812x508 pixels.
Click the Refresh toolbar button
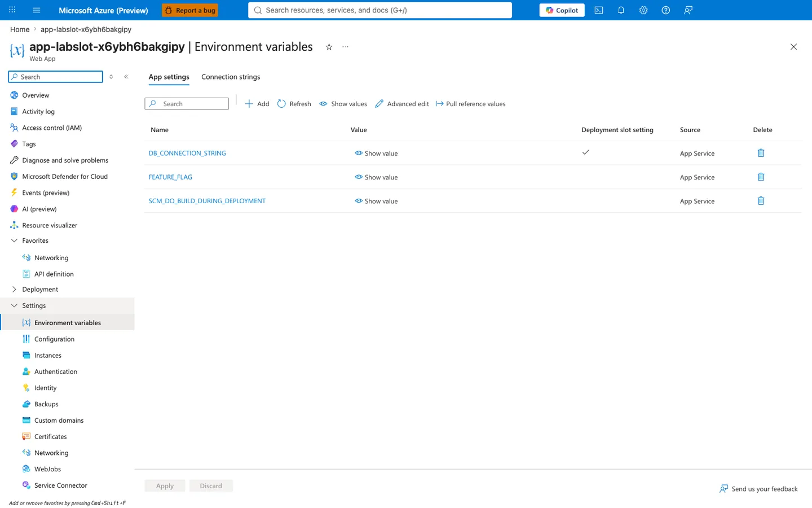(x=294, y=104)
